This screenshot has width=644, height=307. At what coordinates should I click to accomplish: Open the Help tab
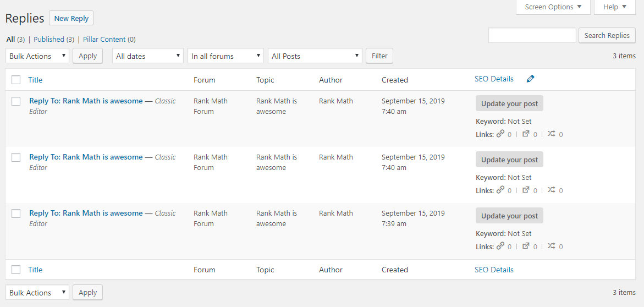coord(614,7)
